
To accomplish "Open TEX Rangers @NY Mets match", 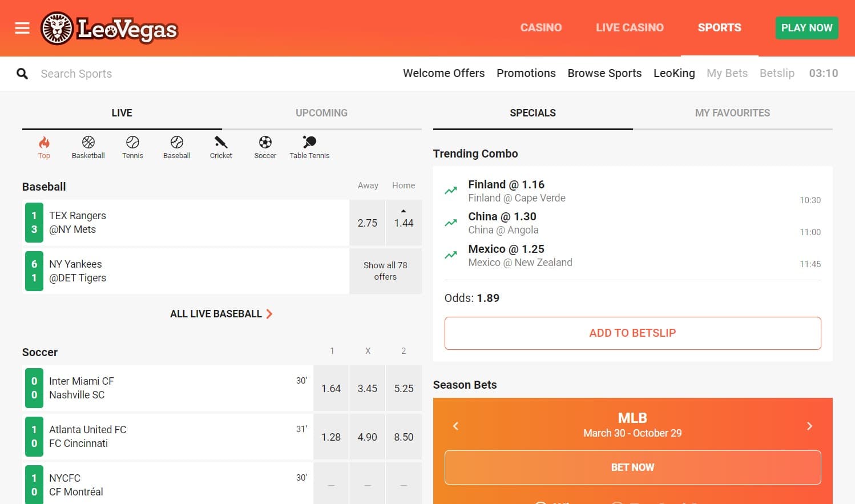I will (185, 223).
